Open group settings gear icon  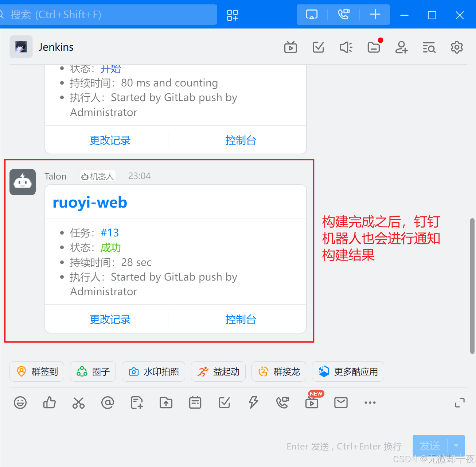coord(457,47)
